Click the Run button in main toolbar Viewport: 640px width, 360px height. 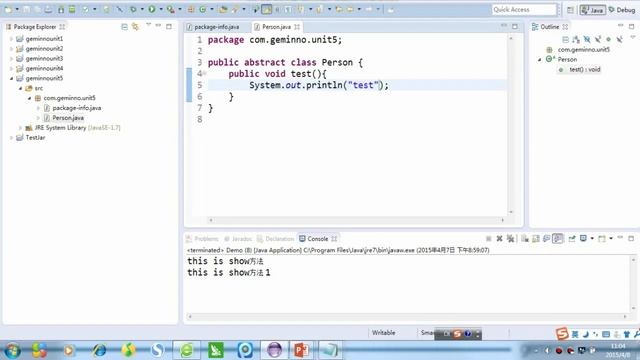[152, 9]
